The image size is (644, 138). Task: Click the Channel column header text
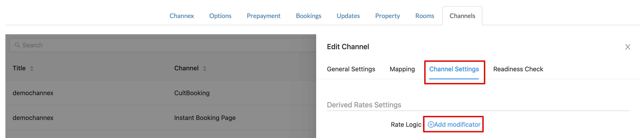point(186,68)
